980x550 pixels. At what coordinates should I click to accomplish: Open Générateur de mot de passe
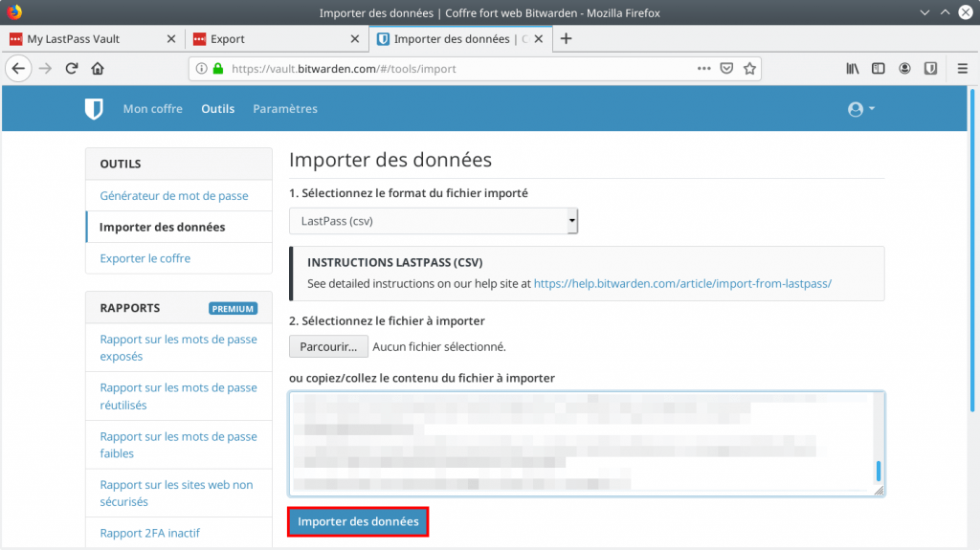174,196
